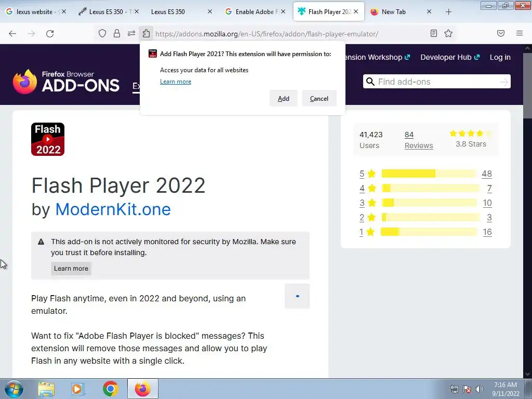
Task: Open the ModernKit.one author link
Action: (x=113, y=209)
